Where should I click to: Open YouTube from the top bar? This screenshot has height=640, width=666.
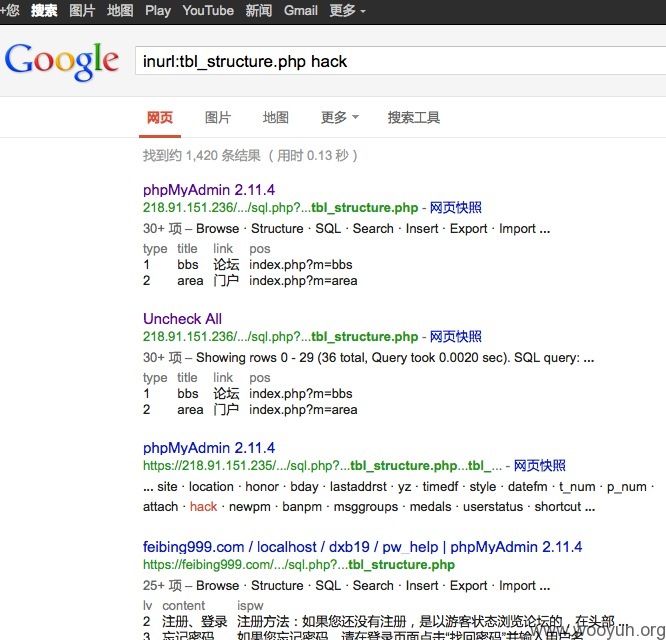pyautogui.click(x=208, y=10)
